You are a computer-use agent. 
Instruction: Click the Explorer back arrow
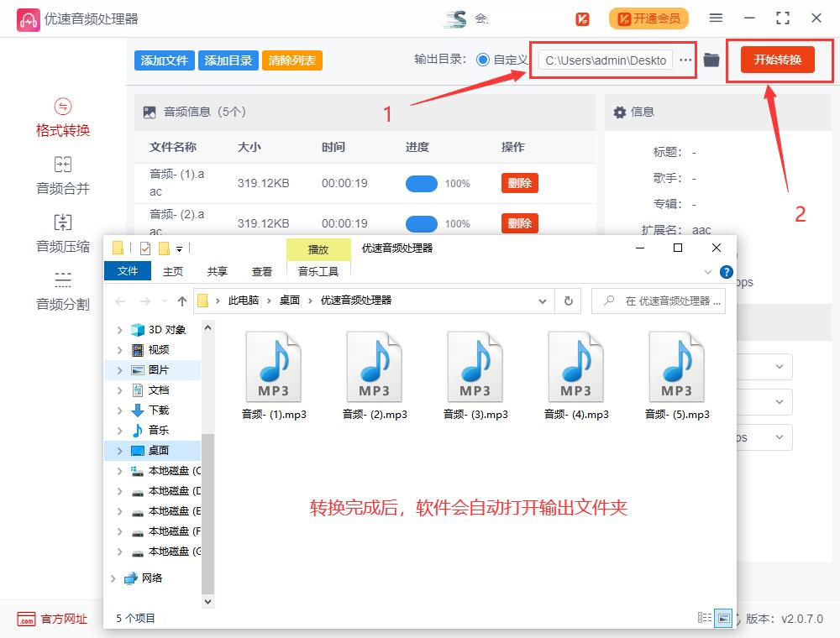120,301
